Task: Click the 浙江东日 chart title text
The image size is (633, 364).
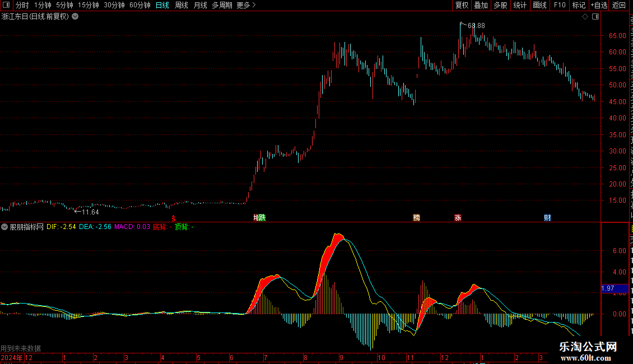Action: pyautogui.click(x=35, y=17)
